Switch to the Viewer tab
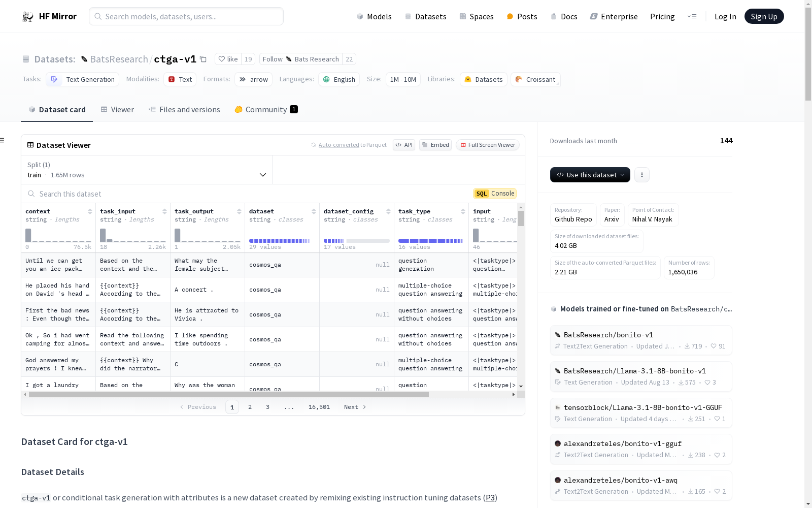The image size is (812, 508). coord(117,109)
